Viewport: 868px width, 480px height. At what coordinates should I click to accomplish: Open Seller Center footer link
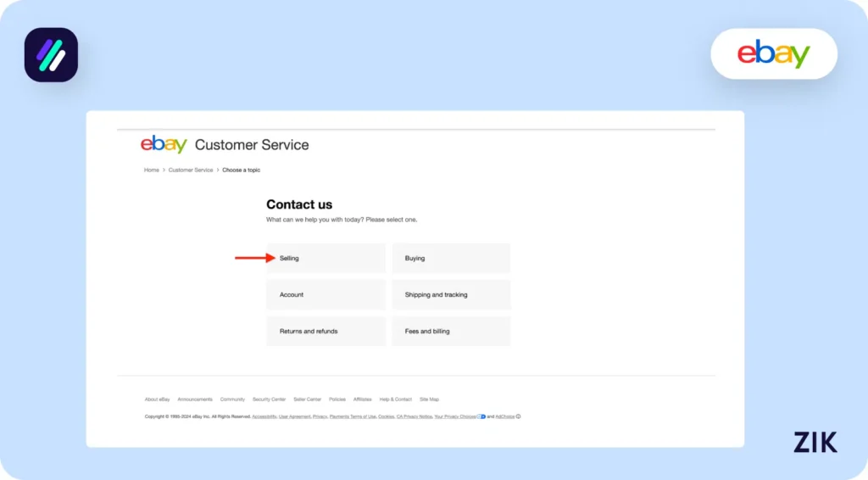tap(307, 399)
